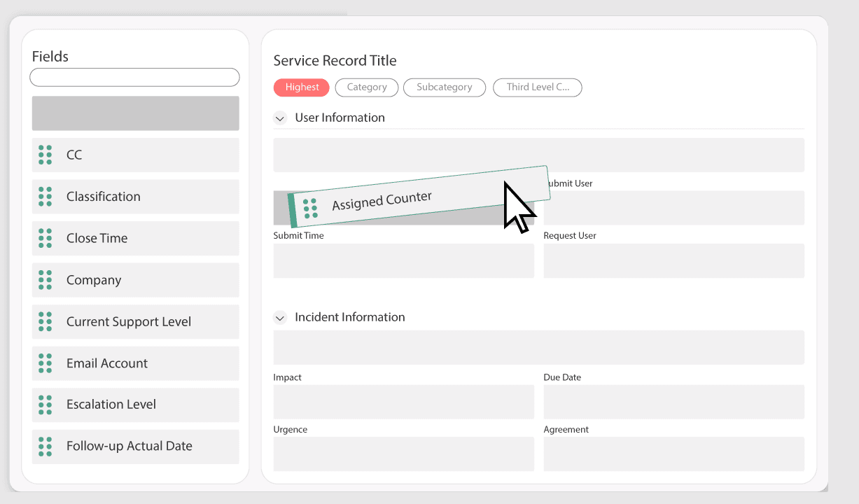Click the wide field under User Information
The image size is (859, 504).
(539, 155)
